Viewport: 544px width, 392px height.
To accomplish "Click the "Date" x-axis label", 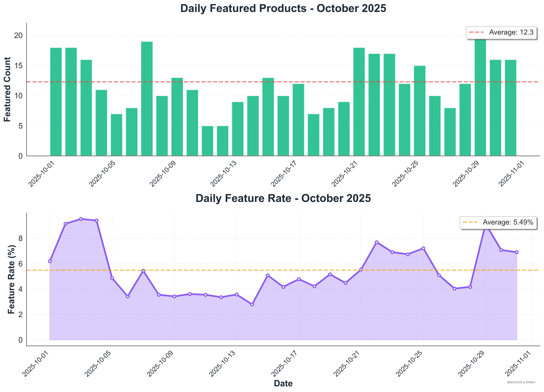I will point(283,383).
